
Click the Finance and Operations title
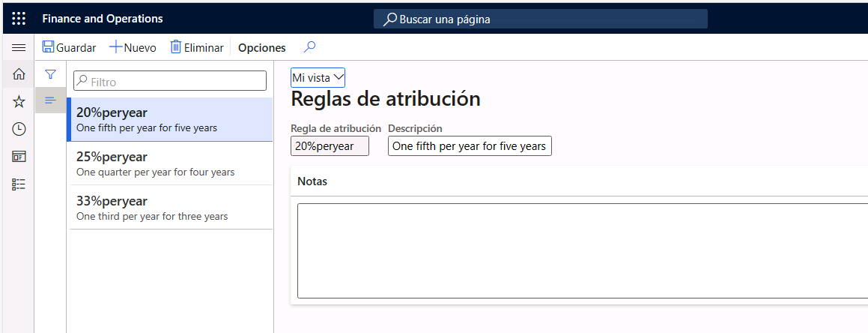tap(103, 19)
